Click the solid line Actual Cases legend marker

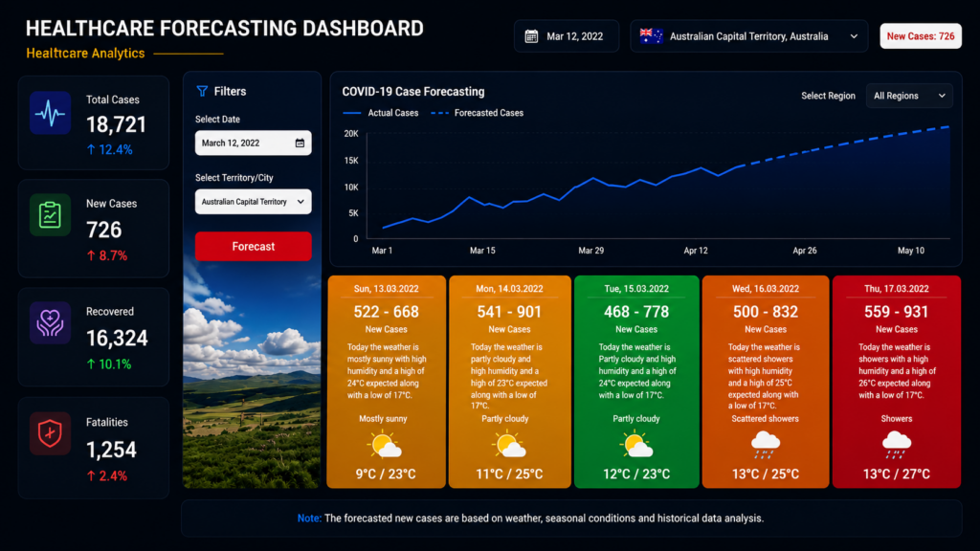[352, 113]
